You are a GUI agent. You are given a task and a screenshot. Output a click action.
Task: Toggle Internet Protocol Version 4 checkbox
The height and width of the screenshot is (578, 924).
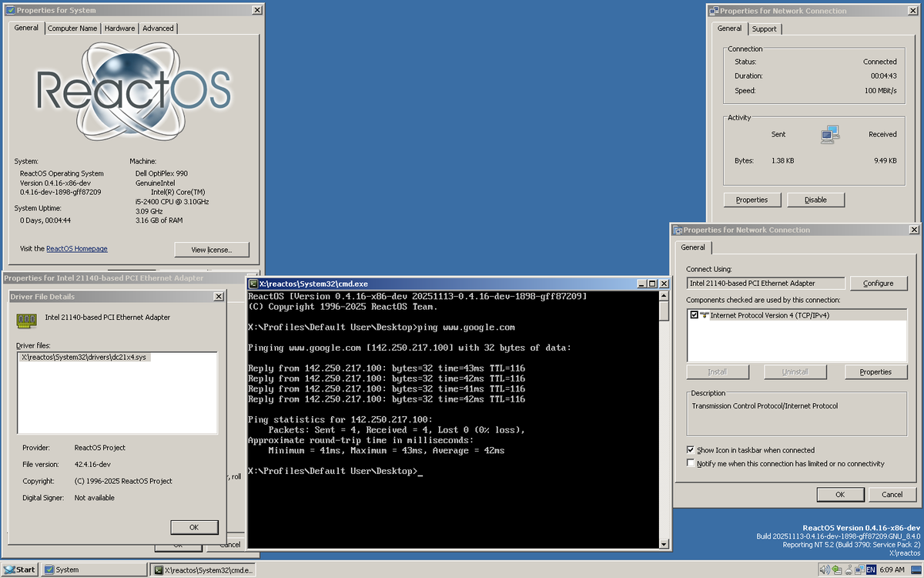pyautogui.click(x=695, y=315)
